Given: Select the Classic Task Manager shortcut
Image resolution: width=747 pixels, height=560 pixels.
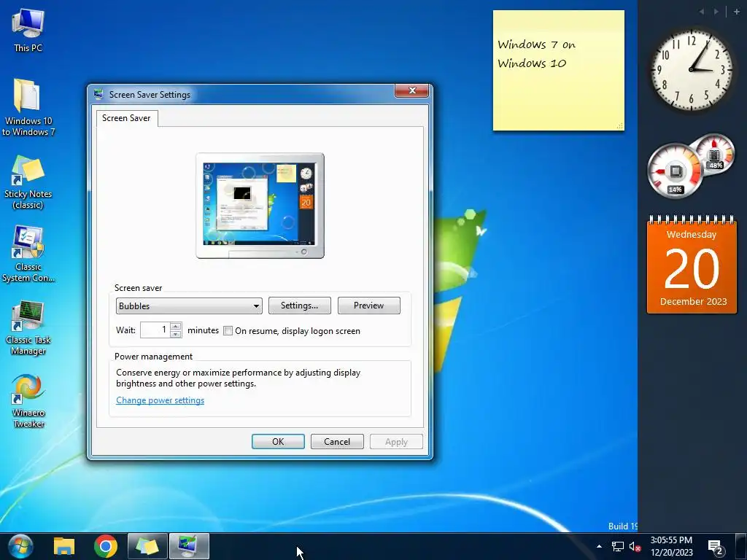Looking at the screenshot, I should coord(28,327).
